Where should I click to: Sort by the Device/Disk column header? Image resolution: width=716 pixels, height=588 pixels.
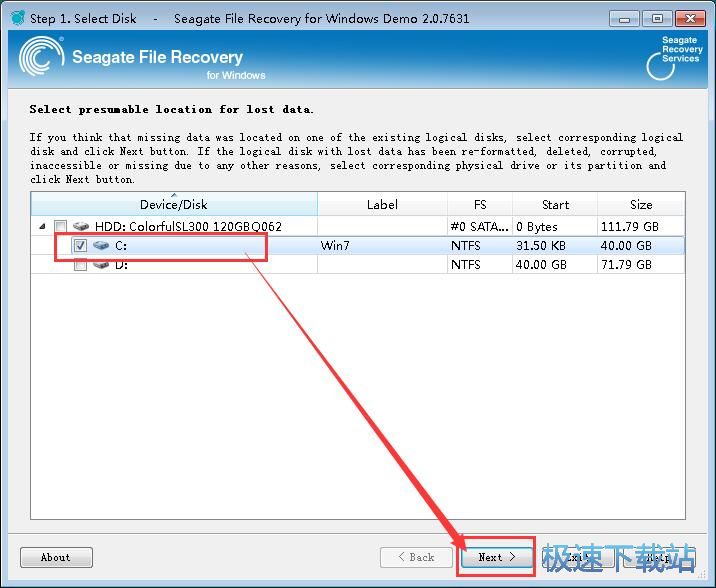(174, 204)
